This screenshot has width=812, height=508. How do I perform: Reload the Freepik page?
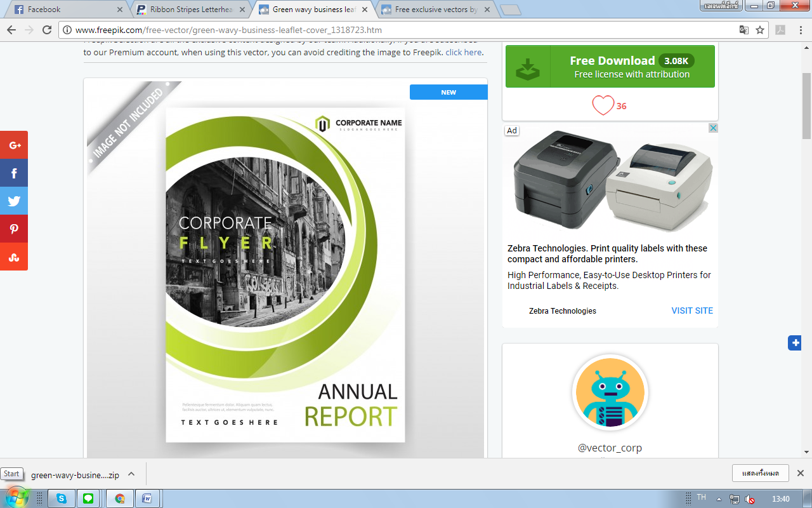pos(47,30)
